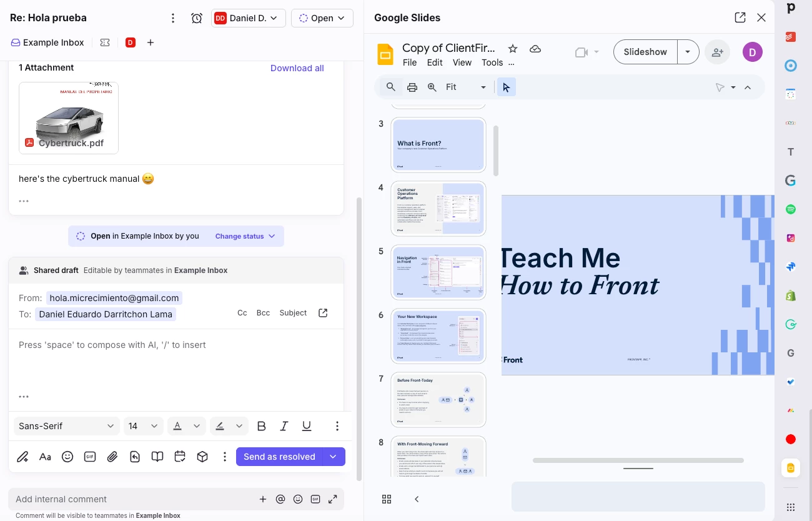
Task: Open Shopify app in the right sidebar
Action: (x=791, y=296)
